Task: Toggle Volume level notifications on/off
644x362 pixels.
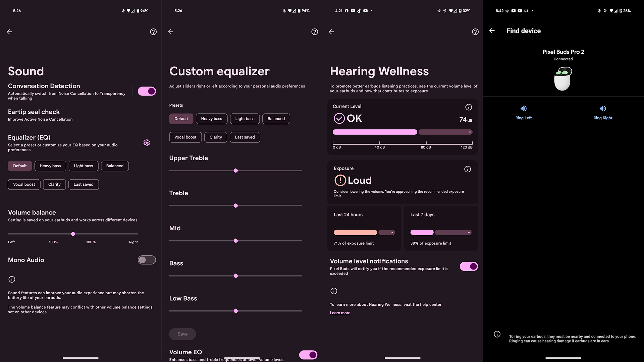Action: click(468, 266)
